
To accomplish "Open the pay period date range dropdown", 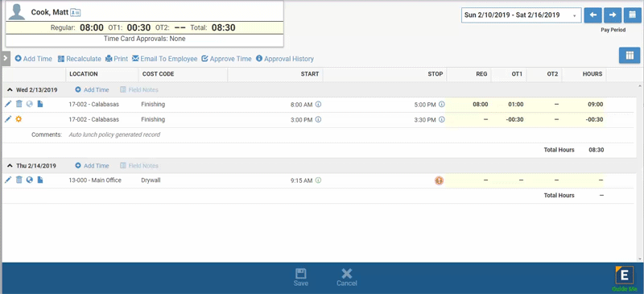I will (521, 15).
